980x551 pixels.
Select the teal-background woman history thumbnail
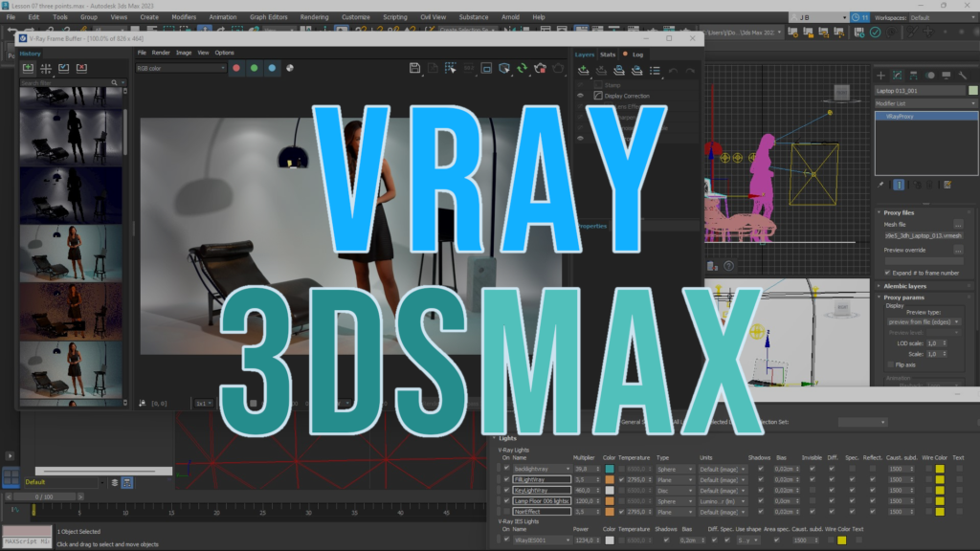71,253
